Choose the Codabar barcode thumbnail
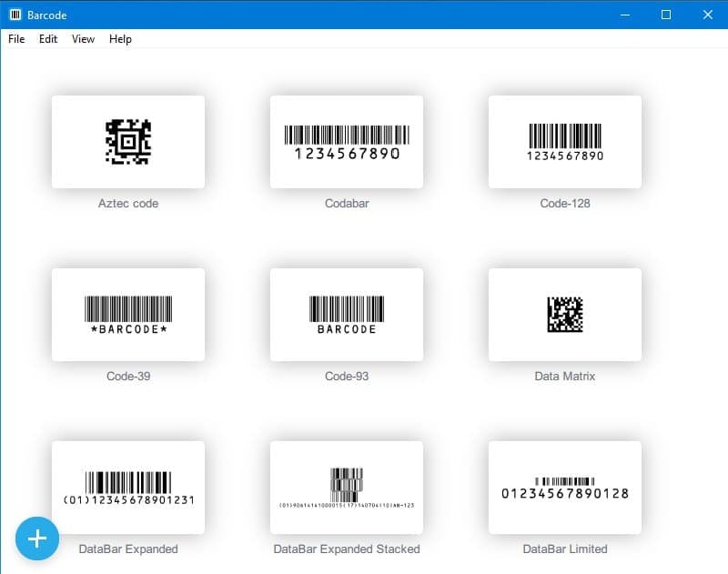Image resolution: width=728 pixels, height=574 pixels. pos(347,142)
